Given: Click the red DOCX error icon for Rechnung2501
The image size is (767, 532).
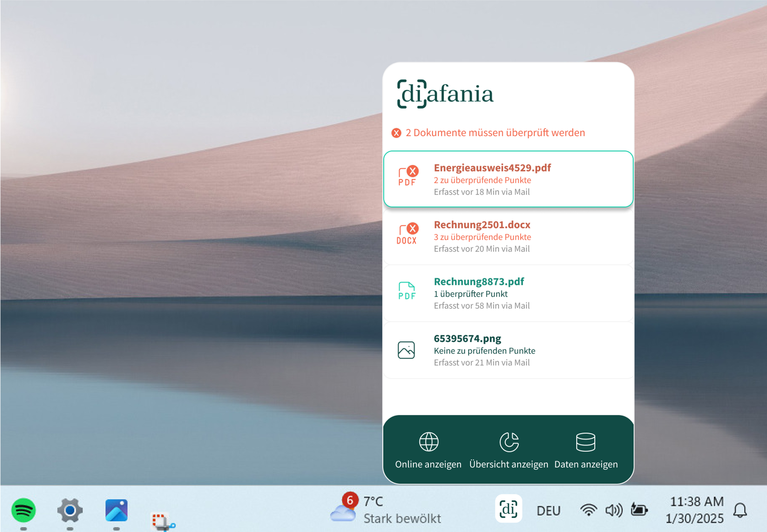Looking at the screenshot, I should click(407, 234).
